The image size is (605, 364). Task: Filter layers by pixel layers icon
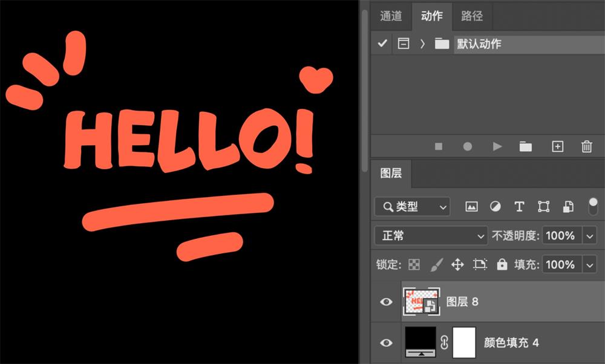(x=471, y=207)
